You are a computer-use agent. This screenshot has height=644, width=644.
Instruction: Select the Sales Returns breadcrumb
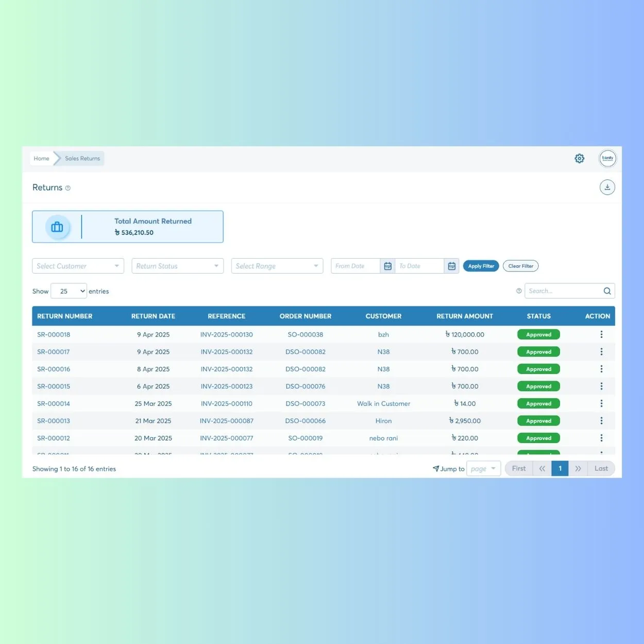coord(82,158)
